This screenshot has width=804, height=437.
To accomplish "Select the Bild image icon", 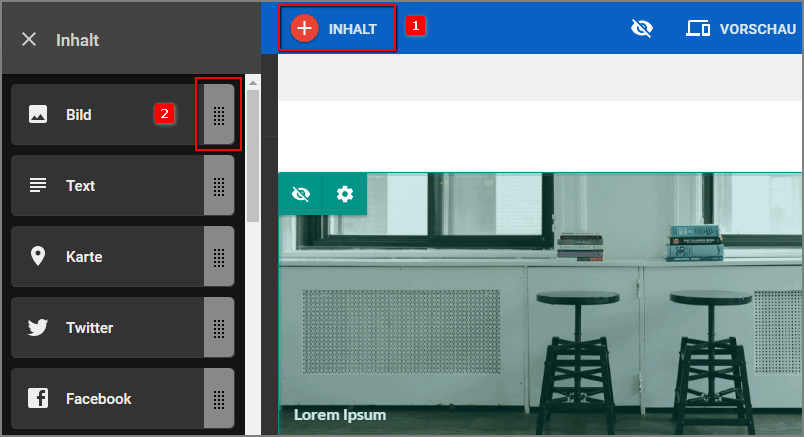I will pos(38,114).
